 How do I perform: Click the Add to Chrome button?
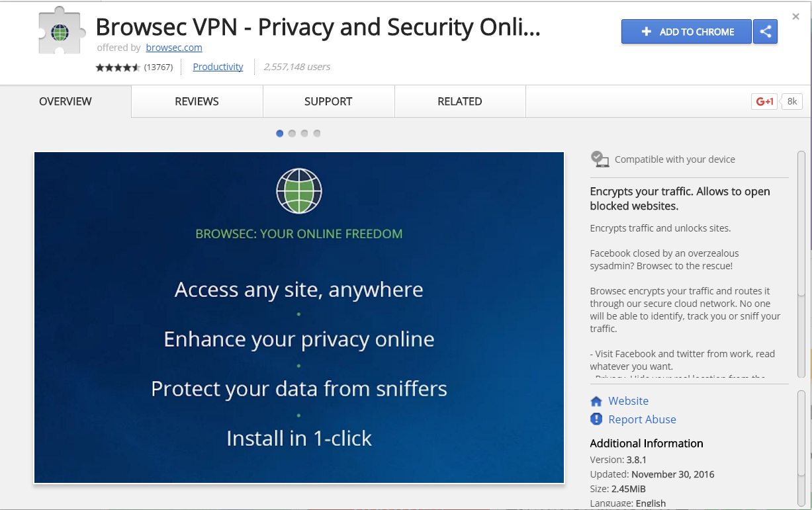pyautogui.click(x=686, y=32)
